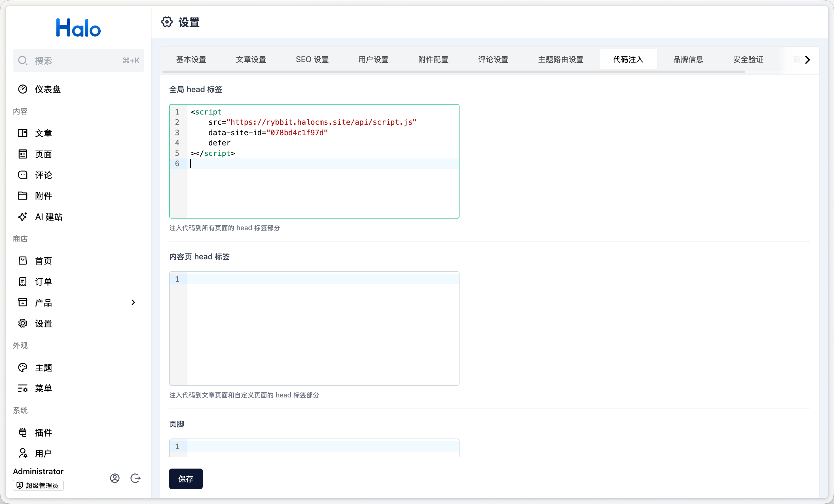Click the 保存 button

tap(186, 478)
